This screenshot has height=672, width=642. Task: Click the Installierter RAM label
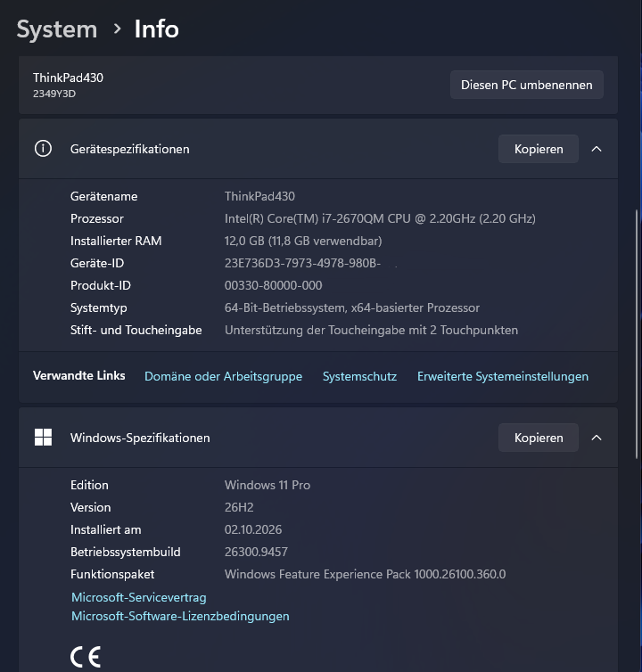(116, 241)
